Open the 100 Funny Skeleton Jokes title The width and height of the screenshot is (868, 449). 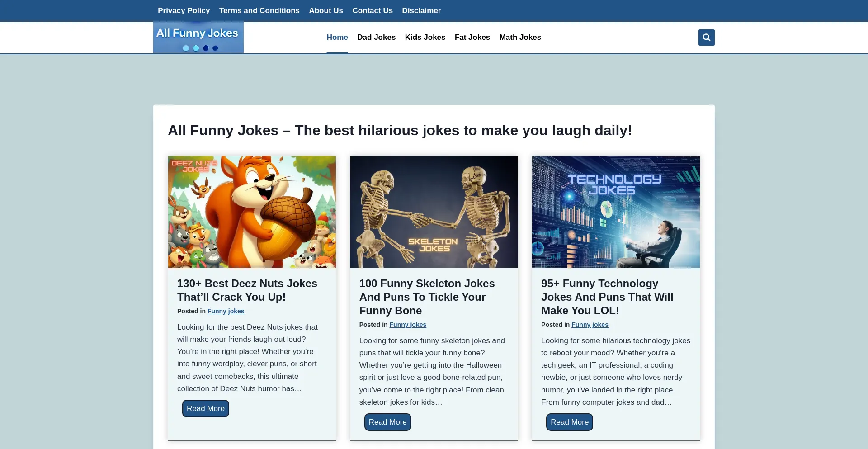pyautogui.click(x=427, y=297)
